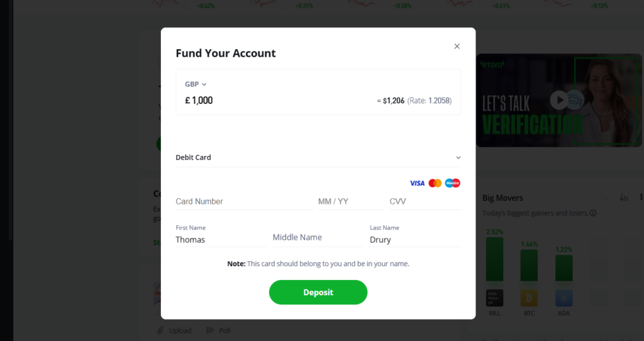Image resolution: width=644 pixels, height=341 pixels.
Task: Open the Big Movers three-dot menu
Action: (641, 198)
